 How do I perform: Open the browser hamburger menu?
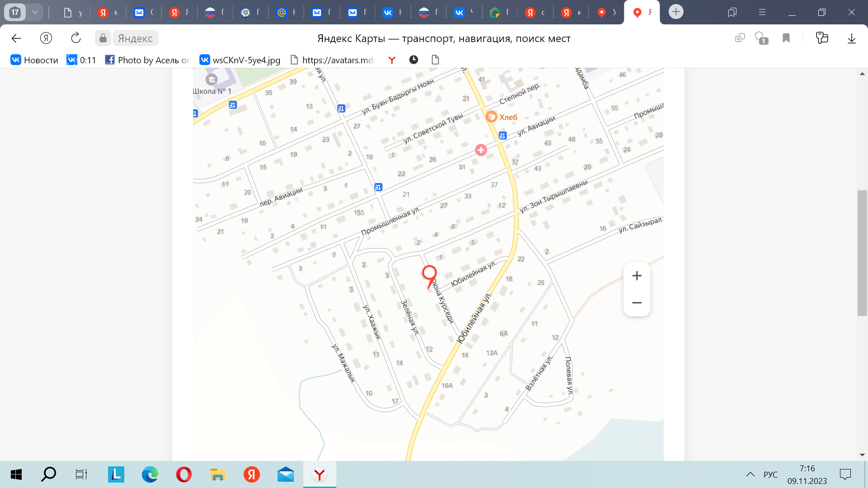pyautogui.click(x=762, y=12)
